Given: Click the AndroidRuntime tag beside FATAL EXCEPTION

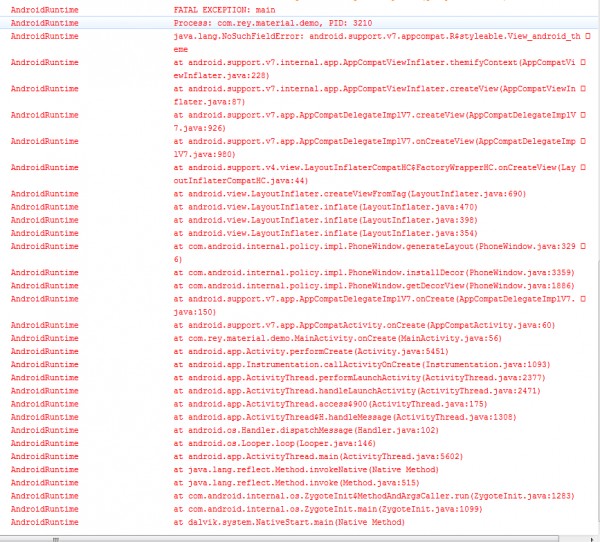Looking at the screenshot, I should click(44, 10).
